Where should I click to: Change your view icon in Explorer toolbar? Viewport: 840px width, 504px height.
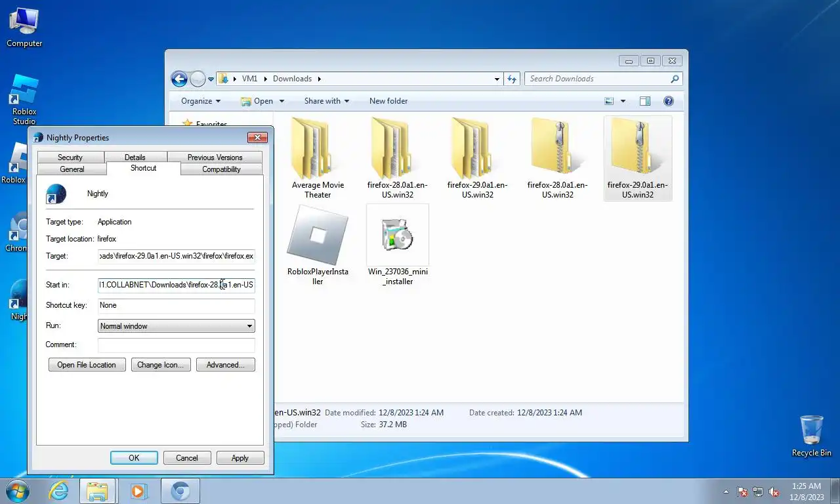pyautogui.click(x=609, y=101)
